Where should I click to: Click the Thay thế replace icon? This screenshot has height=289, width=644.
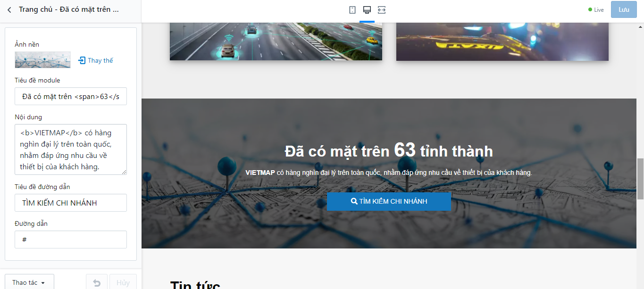click(x=82, y=60)
